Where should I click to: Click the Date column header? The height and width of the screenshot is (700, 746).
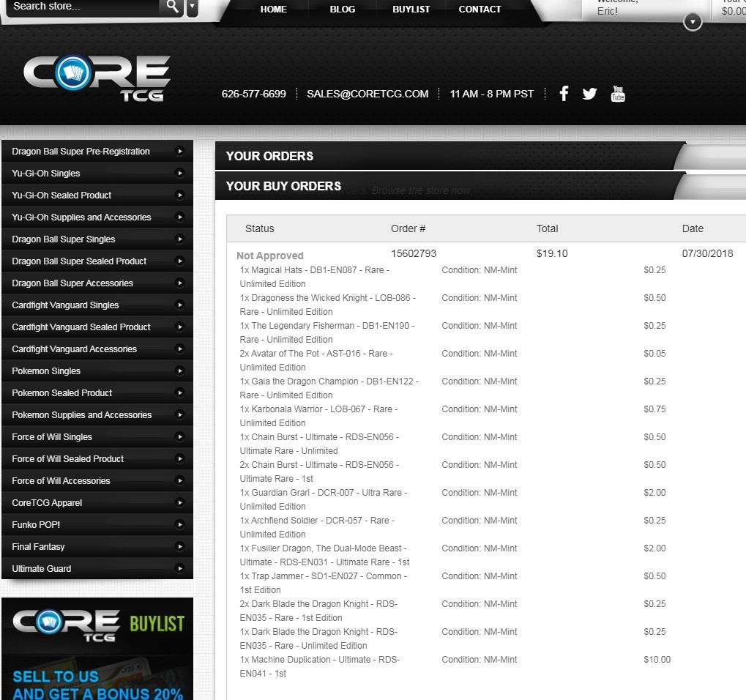click(693, 228)
